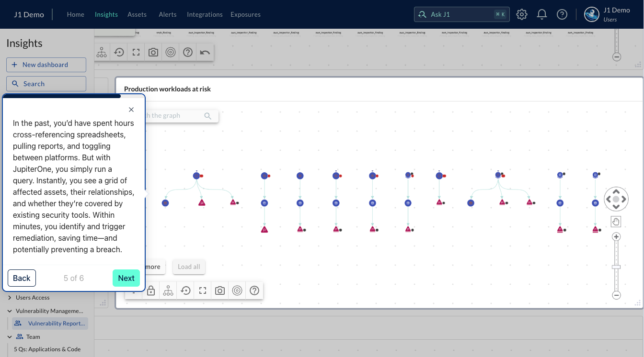
Task: Open the Assets tab
Action: pos(137,14)
